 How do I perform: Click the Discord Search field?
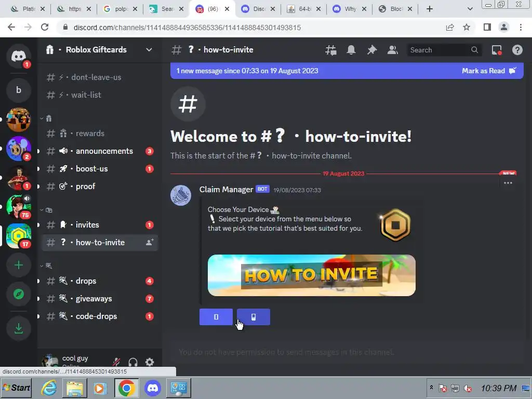(x=444, y=50)
